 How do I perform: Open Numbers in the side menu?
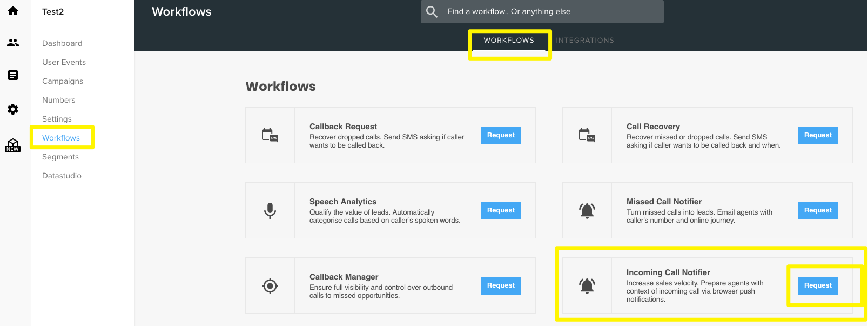click(x=59, y=100)
